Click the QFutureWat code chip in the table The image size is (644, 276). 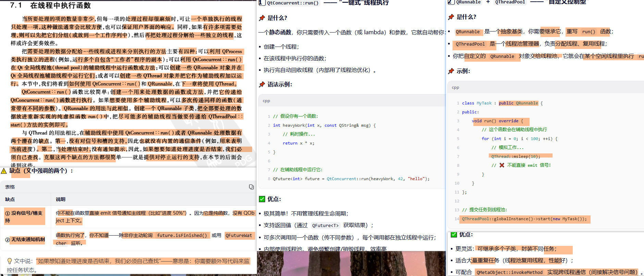pyautogui.click(x=239, y=236)
